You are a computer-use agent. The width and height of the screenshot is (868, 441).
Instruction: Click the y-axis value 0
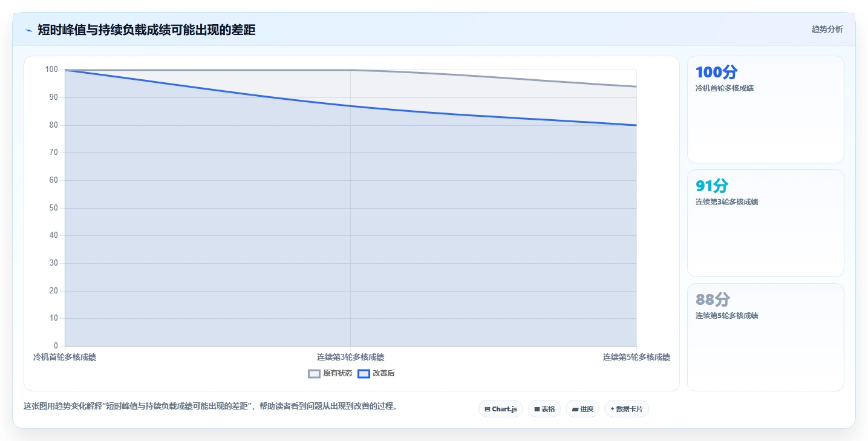click(x=56, y=346)
